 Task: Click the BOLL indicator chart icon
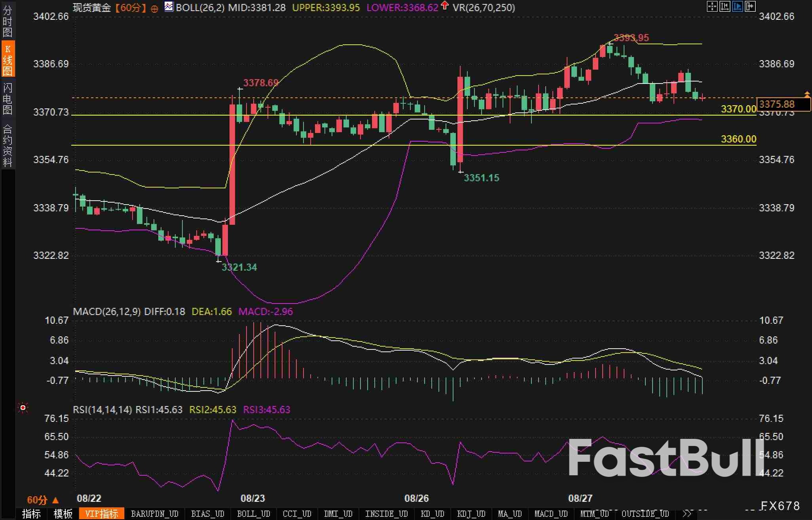click(169, 7)
